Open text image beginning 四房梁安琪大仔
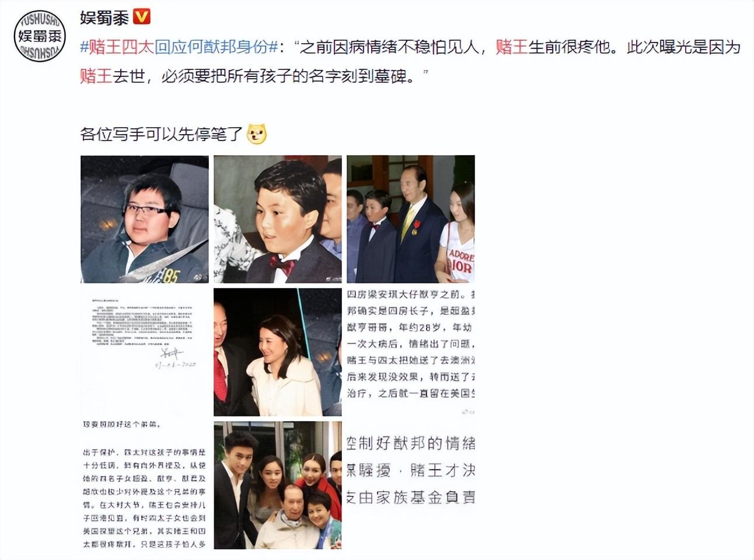 pos(411,352)
